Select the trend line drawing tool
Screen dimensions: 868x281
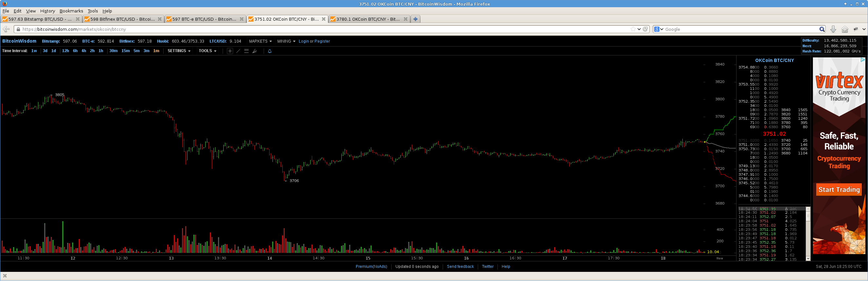[238, 51]
